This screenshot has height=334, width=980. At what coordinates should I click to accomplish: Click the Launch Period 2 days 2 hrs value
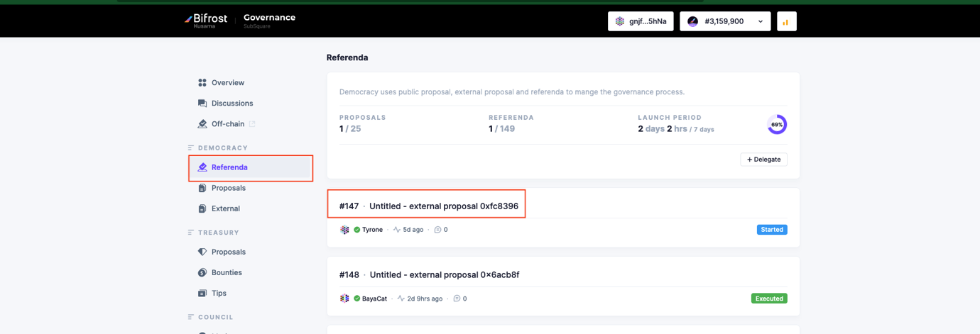(x=662, y=129)
